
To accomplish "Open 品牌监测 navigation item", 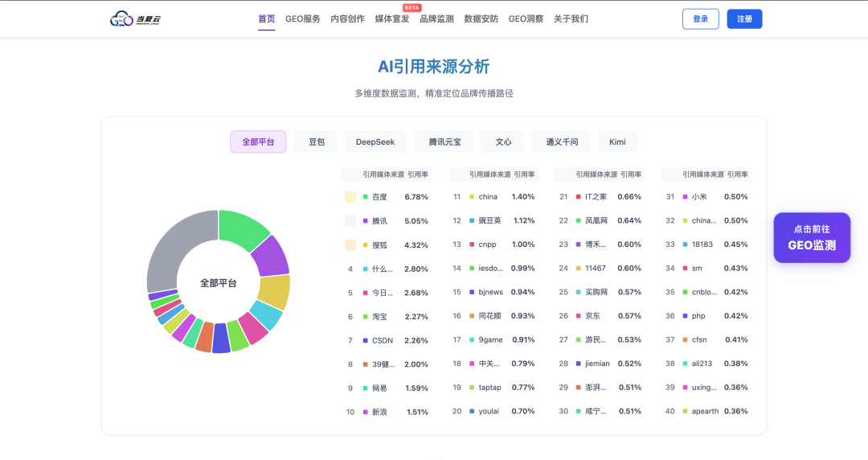I will click(x=436, y=18).
